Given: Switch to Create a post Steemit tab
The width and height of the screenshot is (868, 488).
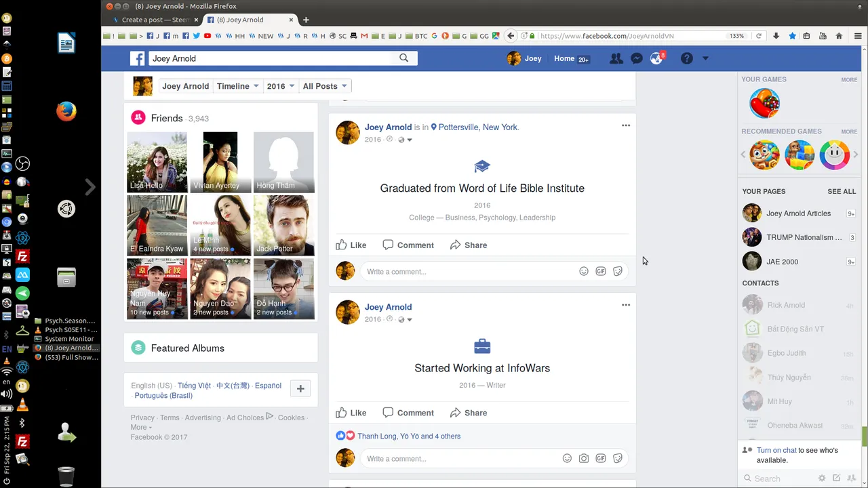Looking at the screenshot, I should [155, 20].
